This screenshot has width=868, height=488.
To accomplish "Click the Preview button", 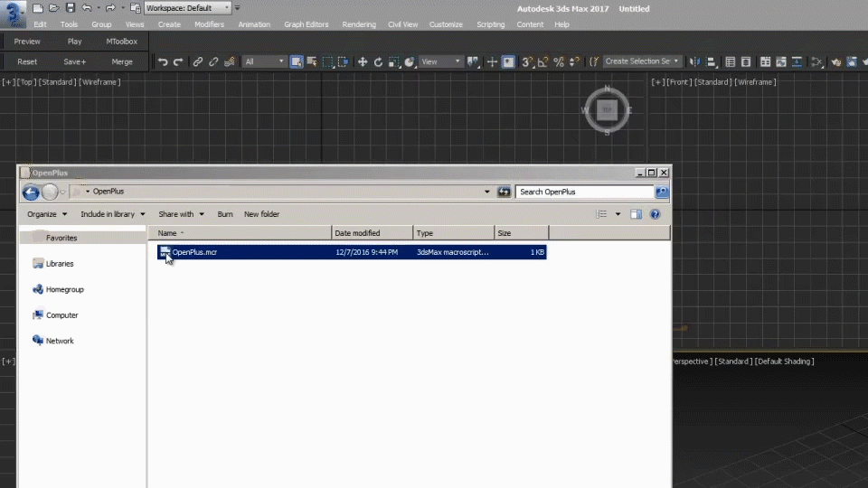I will pyautogui.click(x=27, y=42).
